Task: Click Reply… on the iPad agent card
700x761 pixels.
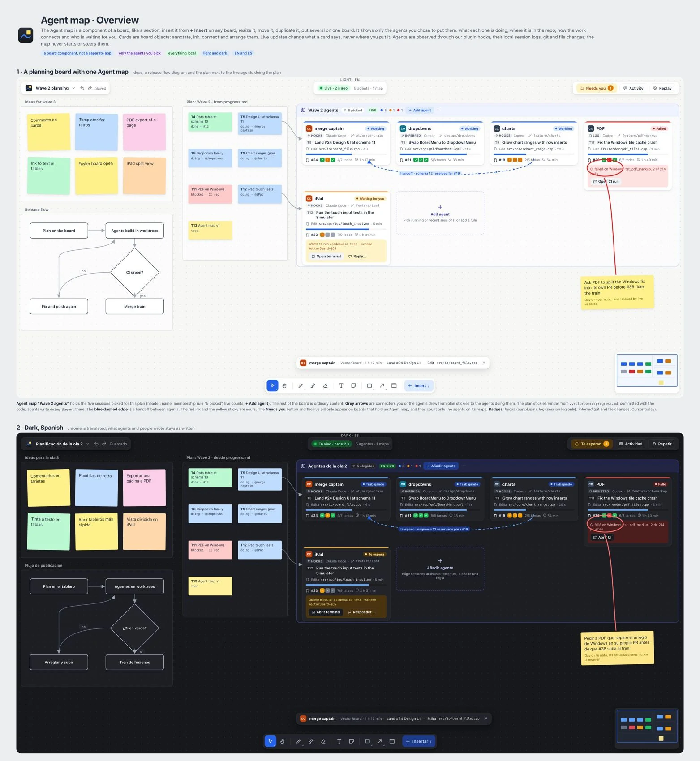Action: pos(357,257)
